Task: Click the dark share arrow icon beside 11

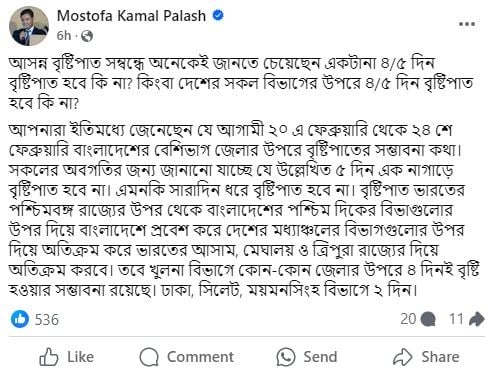Action: 477,319
